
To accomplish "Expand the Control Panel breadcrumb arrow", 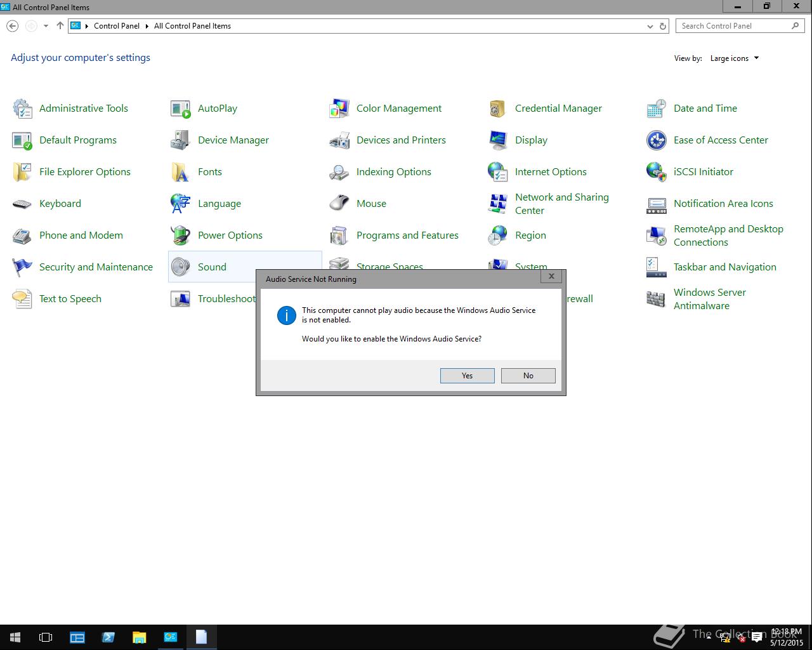I will pos(147,26).
